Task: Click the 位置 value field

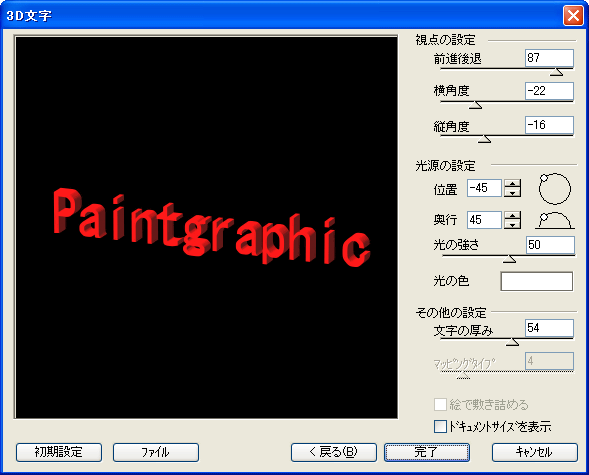Action: (484, 188)
